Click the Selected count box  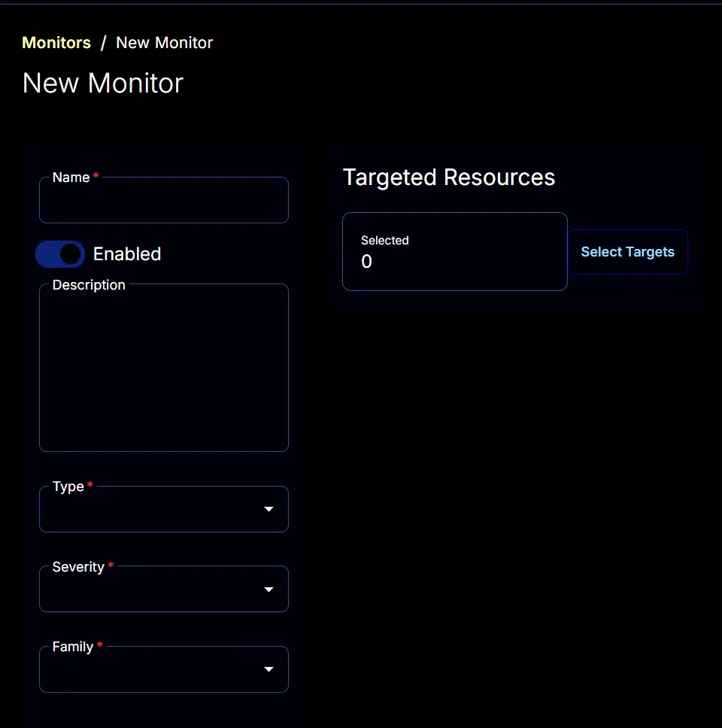455,252
